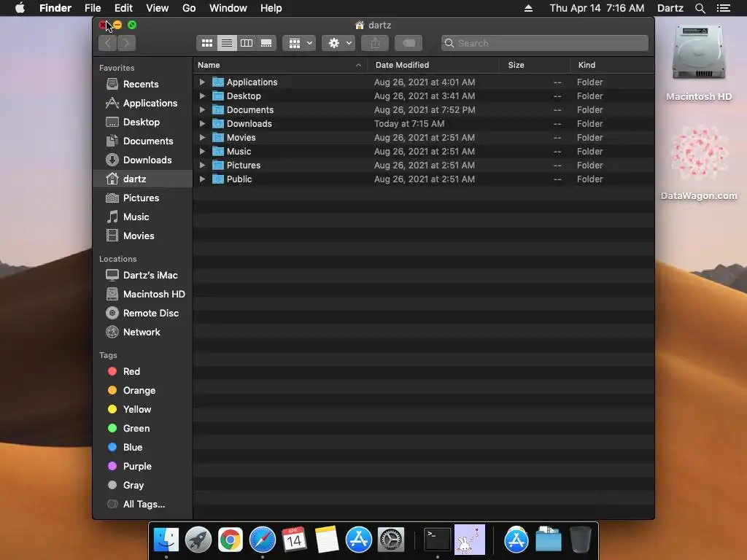This screenshot has width=747, height=560.
Task: Expand the Downloads folder disclosure triangle
Action: 202,123
